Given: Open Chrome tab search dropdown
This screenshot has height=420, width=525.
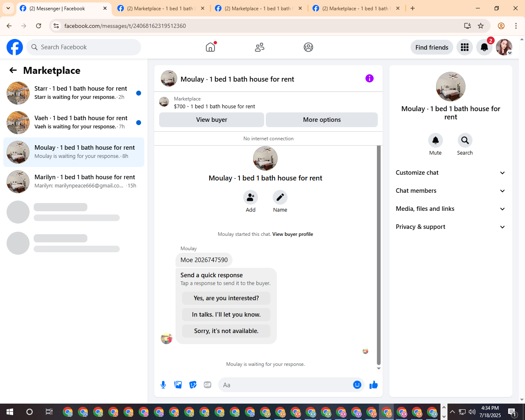Looking at the screenshot, I should 8,8.
